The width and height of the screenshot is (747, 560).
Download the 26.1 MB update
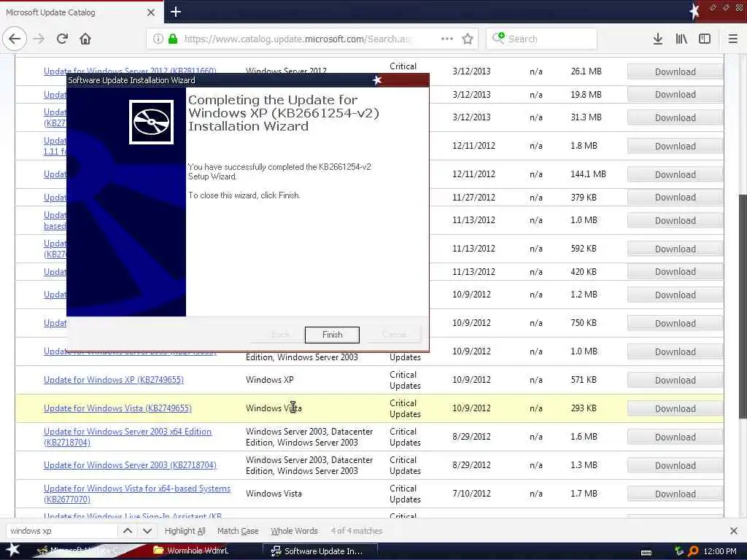pos(675,71)
